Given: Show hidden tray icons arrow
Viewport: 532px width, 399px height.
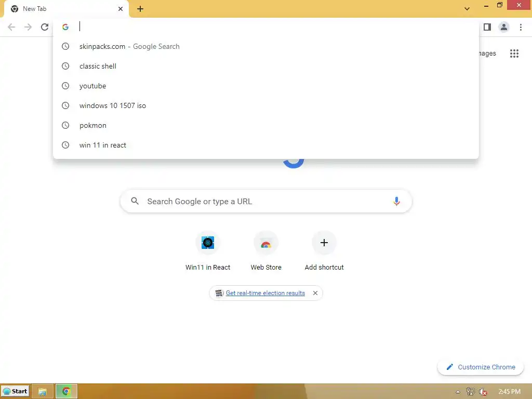Looking at the screenshot, I should pos(458,392).
